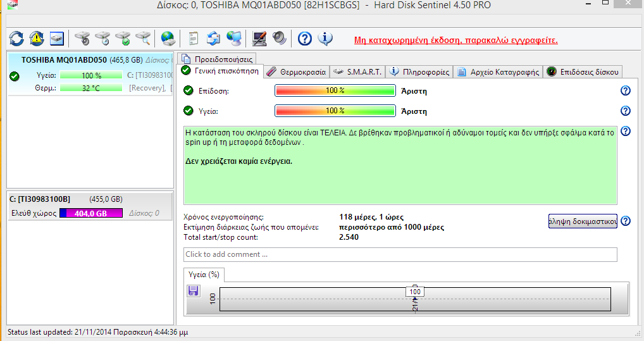Save health graph via floppy icon
The height and width of the screenshot is (341, 644).
[x=194, y=291]
